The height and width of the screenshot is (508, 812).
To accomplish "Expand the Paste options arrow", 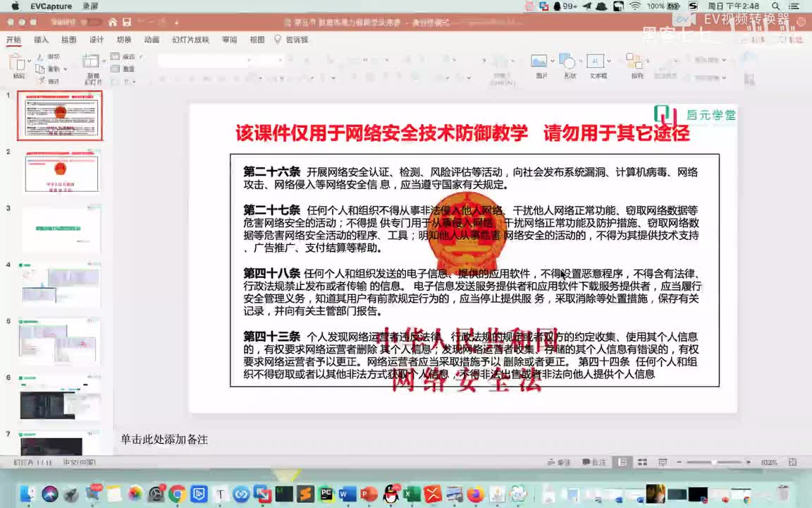I will tap(29, 61).
